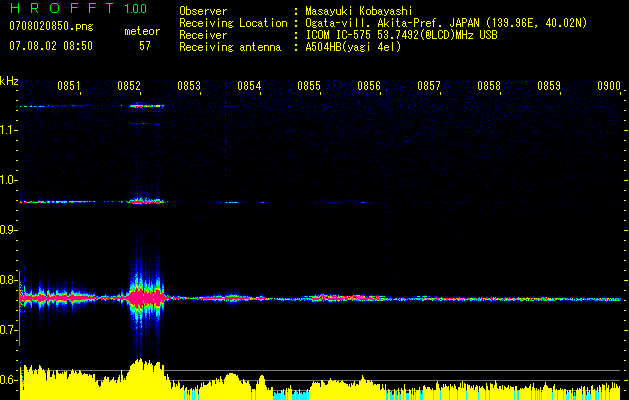Click the 'meteor' label above the count
This screenshot has height=400, width=629.
pyautogui.click(x=142, y=31)
